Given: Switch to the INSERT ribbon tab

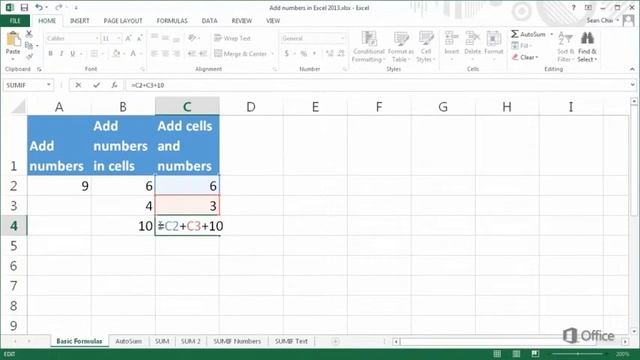Looking at the screenshot, I should point(80,20).
